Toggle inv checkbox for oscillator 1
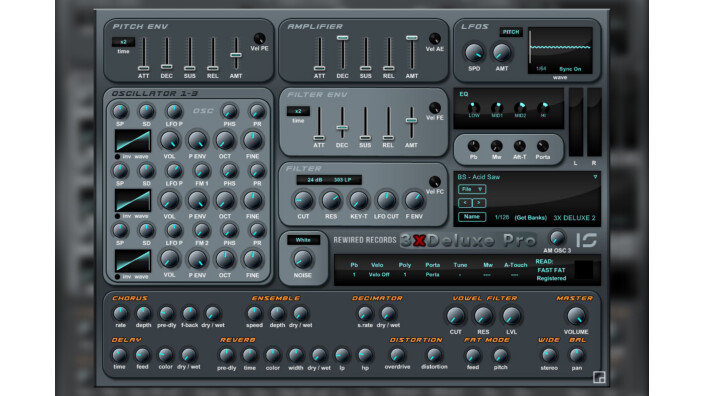Image resolution: width=704 pixels, height=396 pixels. point(118,157)
